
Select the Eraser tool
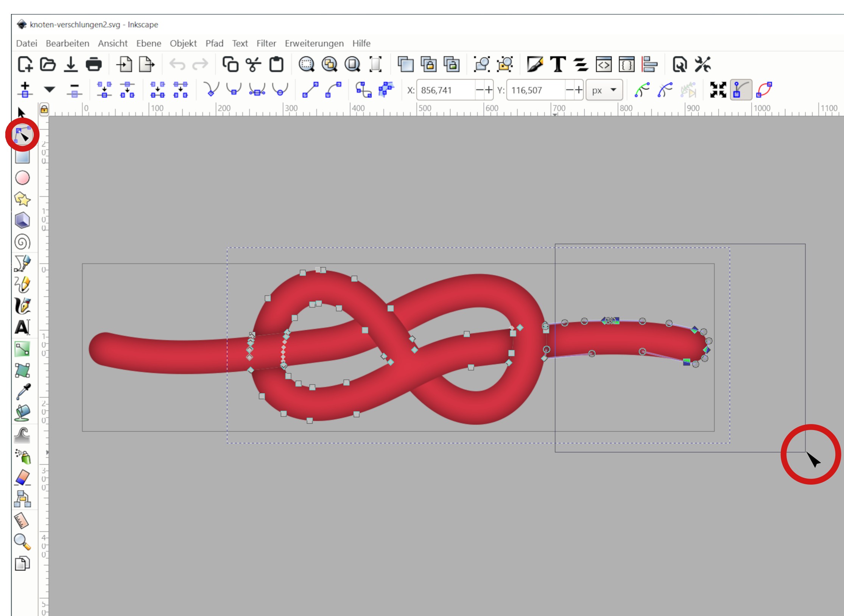(22, 478)
